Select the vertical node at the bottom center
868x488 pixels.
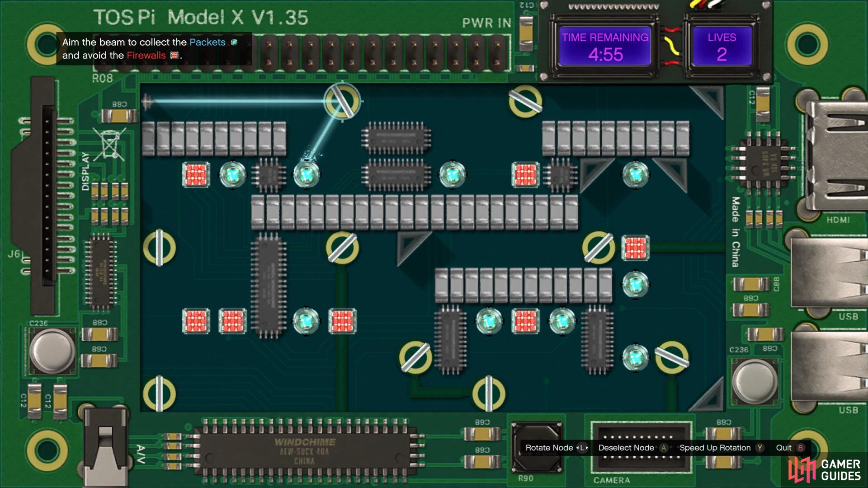pos(489,394)
